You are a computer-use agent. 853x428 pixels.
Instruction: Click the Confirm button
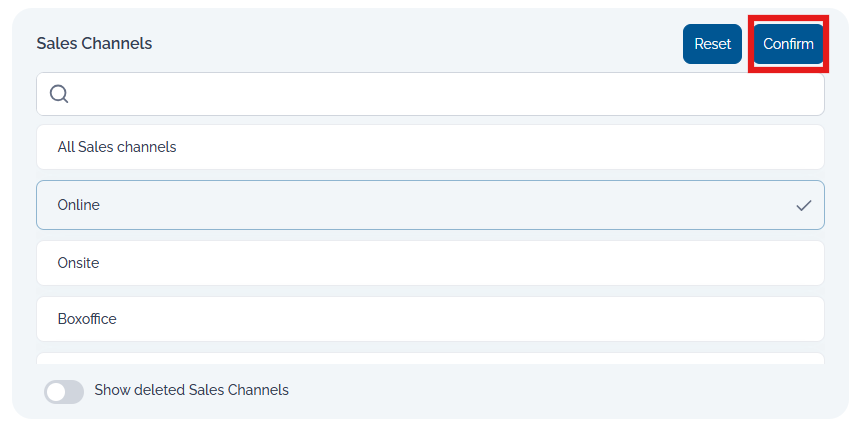click(788, 44)
